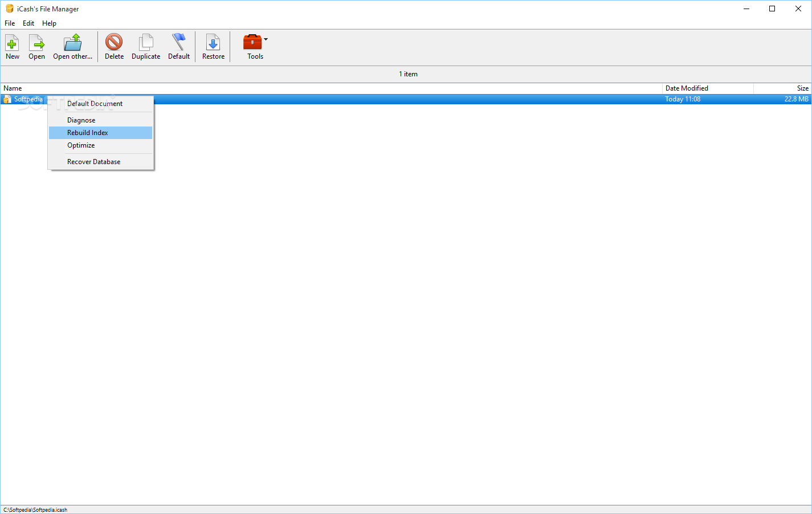
Task: Click the Softpedia file icon in list
Action: pyautogui.click(x=7, y=99)
